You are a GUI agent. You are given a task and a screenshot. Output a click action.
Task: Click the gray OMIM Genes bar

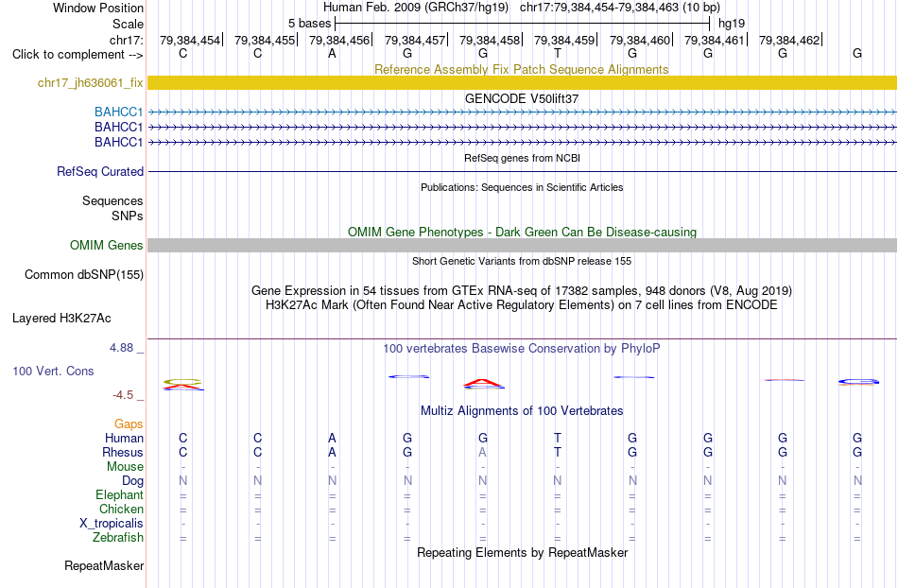point(522,245)
